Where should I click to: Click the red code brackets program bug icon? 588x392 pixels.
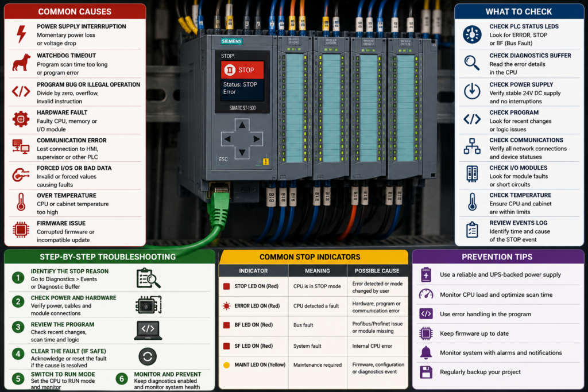[x=21, y=91]
